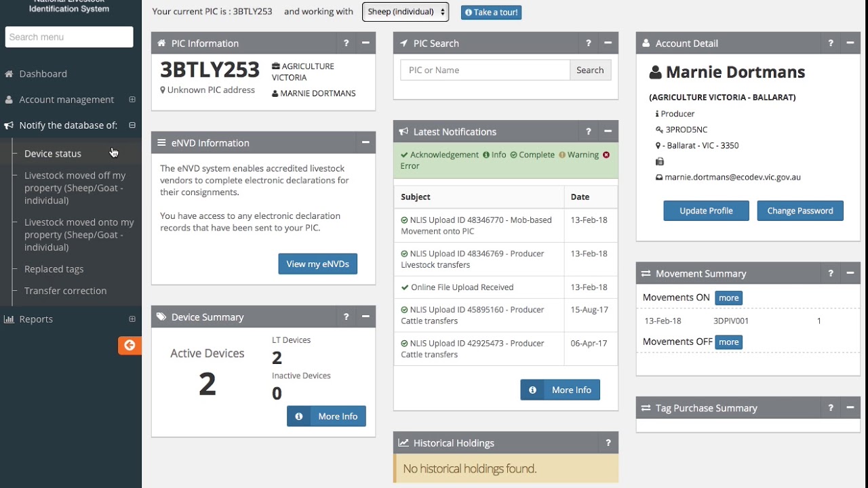This screenshot has height=488, width=868.
Task: Collapse the eNVD Information panel
Action: (366, 142)
